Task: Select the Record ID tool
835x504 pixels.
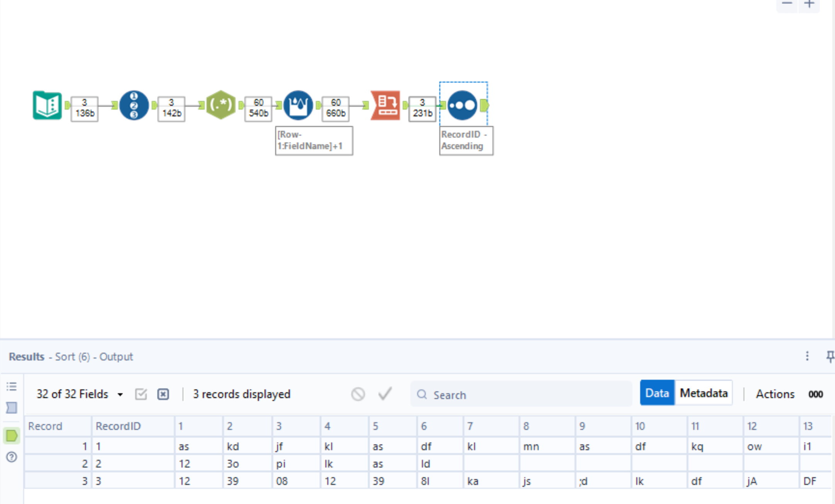Action: 134,105
